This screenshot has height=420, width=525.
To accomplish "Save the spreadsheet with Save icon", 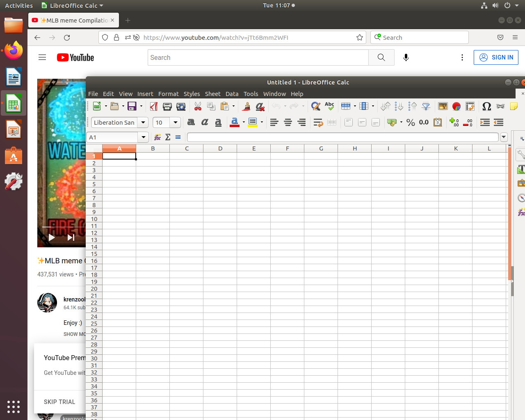I will click(132, 106).
